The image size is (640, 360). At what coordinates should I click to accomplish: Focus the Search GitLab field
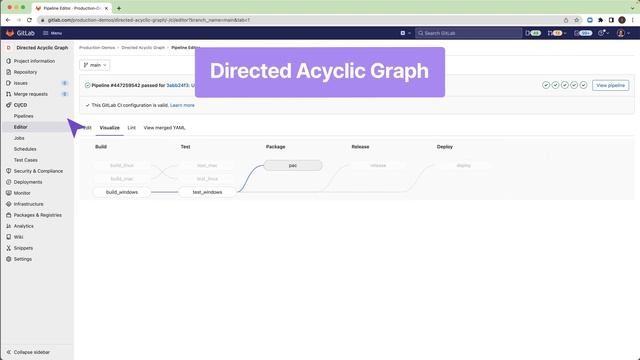click(469, 33)
